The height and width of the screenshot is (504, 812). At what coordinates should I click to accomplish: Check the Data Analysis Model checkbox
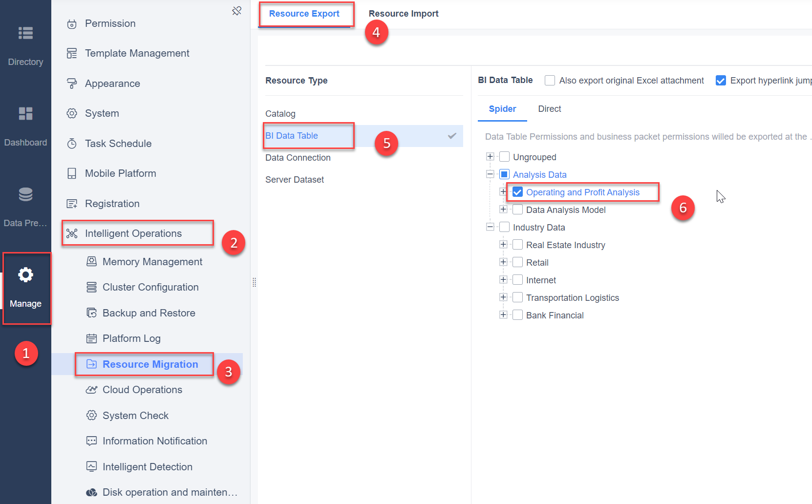(x=518, y=210)
